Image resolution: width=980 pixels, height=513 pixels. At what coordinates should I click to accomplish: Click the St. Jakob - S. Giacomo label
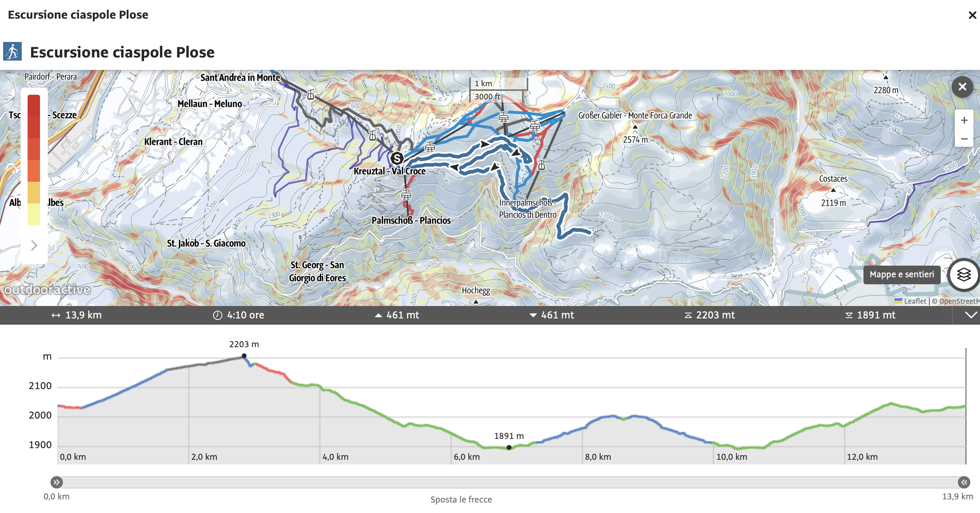coord(206,243)
